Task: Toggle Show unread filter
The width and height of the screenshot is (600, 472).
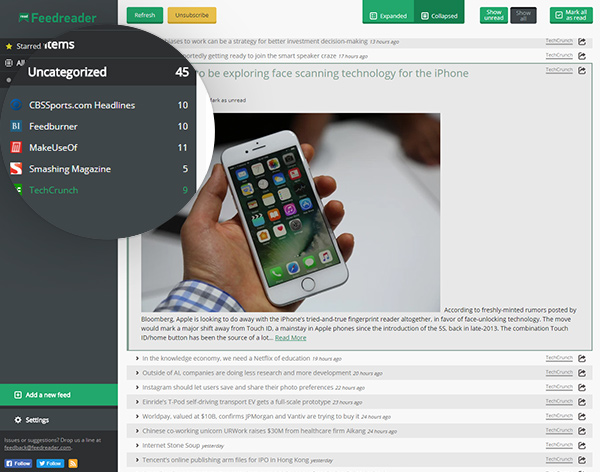Action: (x=494, y=16)
